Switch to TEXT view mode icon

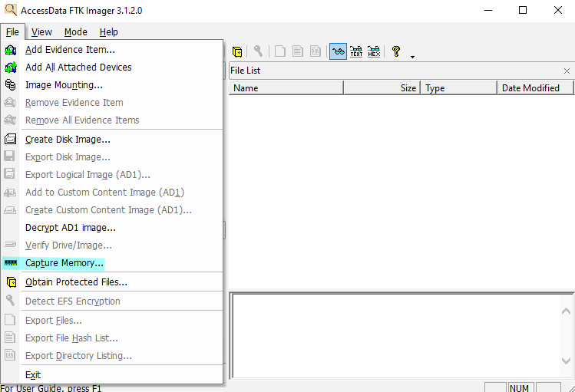pos(356,51)
